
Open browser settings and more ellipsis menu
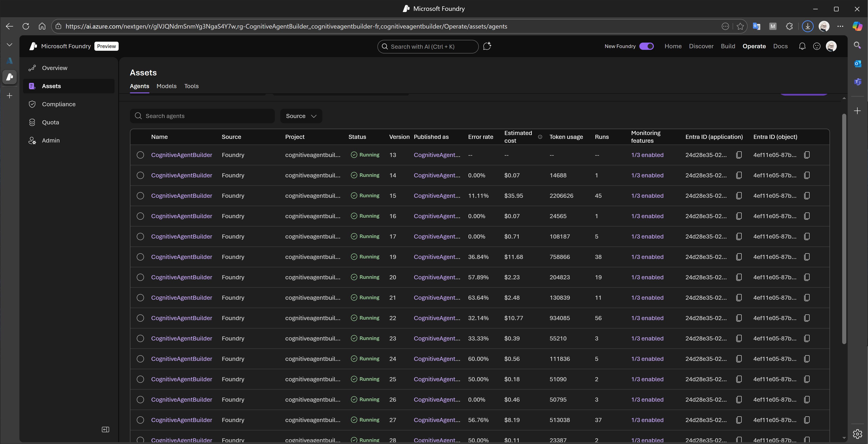tap(840, 26)
